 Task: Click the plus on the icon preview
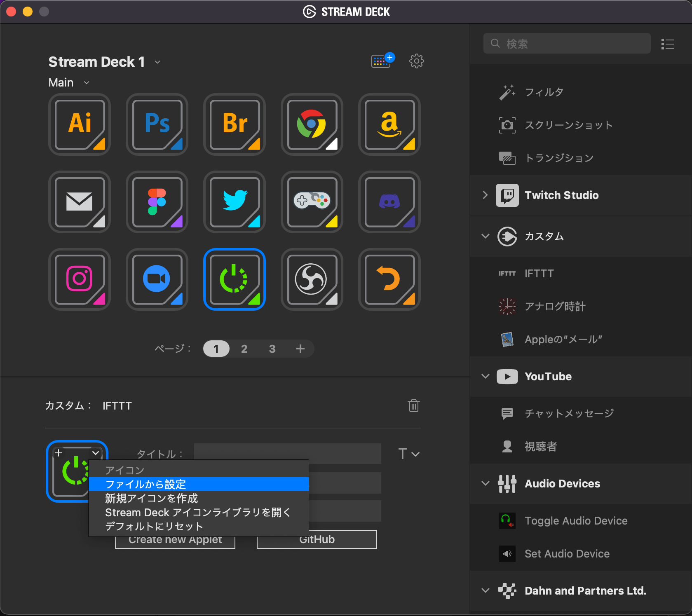[x=59, y=453]
